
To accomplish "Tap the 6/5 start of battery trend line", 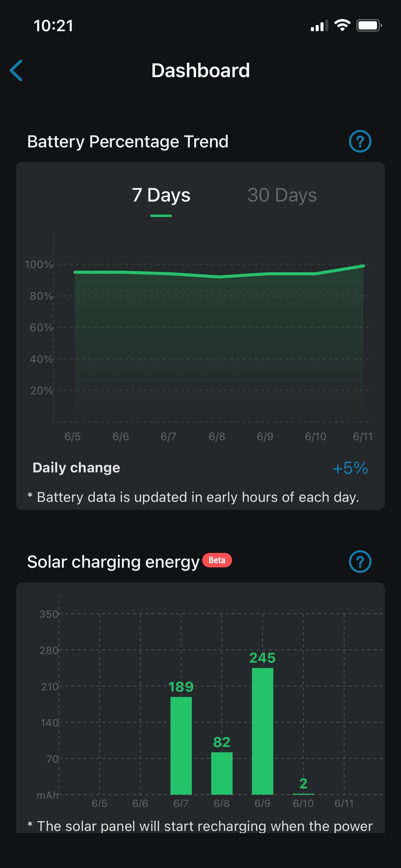I will tap(75, 272).
